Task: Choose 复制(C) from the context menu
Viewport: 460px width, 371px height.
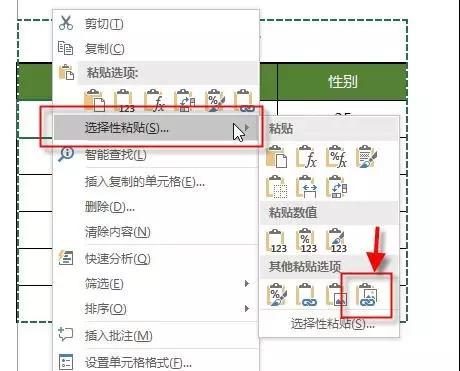Action: pyautogui.click(x=156, y=48)
